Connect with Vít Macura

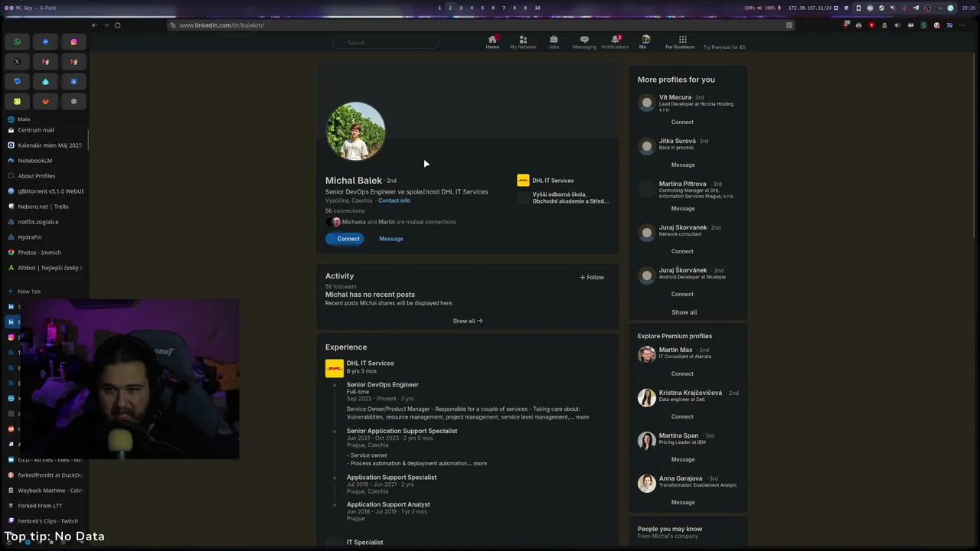click(682, 122)
